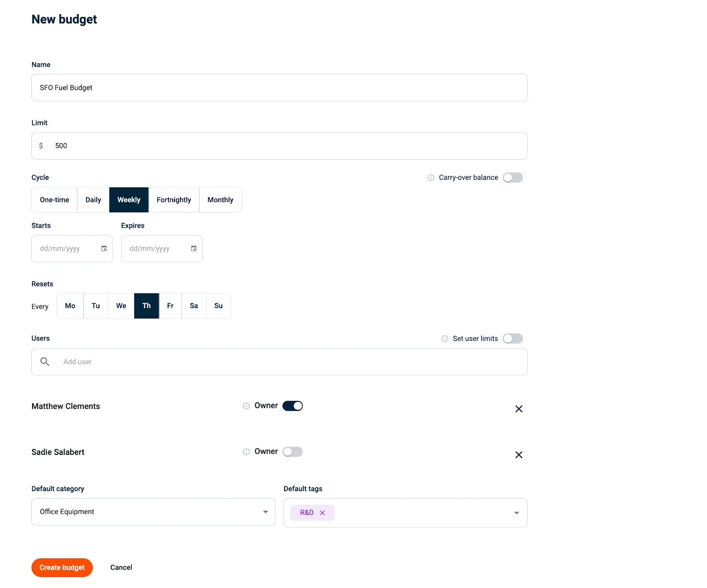The height and width of the screenshot is (588, 707).
Task: Click the info icon beside Matthew Clements' Owner toggle
Action: tap(246, 406)
